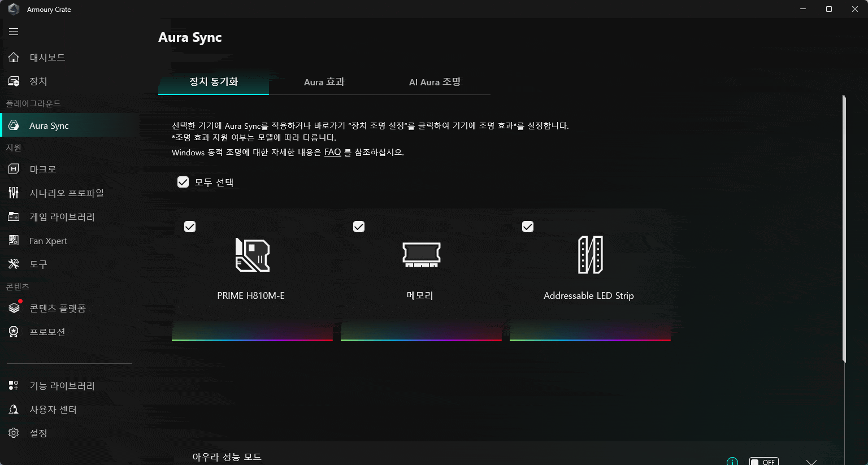Uncheck the Addressable LED Strip checkbox
The width and height of the screenshot is (868, 465).
(x=528, y=227)
